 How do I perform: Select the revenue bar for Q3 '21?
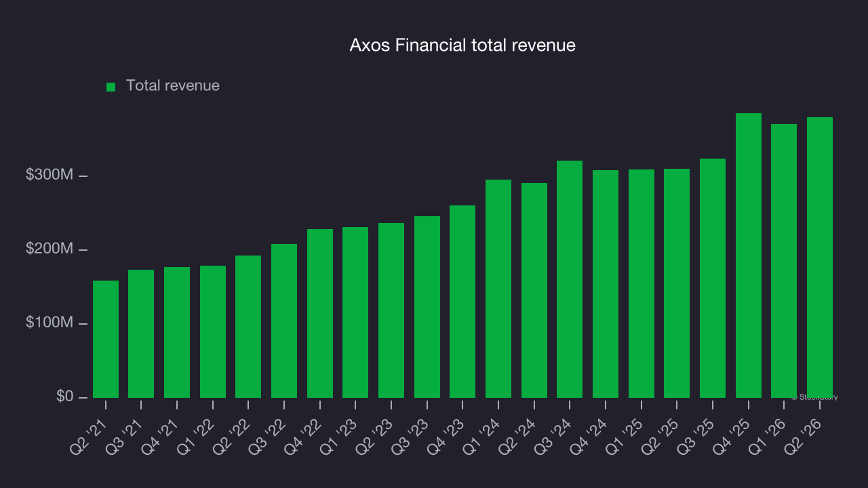[x=141, y=333]
